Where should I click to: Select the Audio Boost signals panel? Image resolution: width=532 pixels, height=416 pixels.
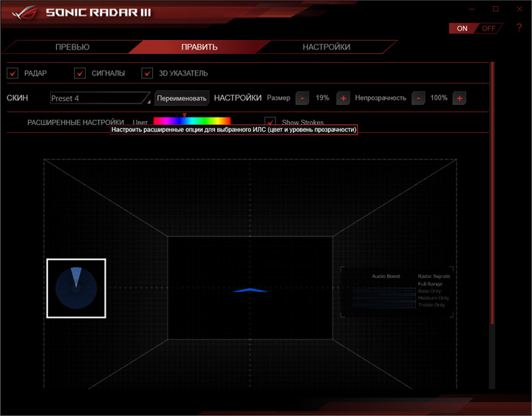(x=397, y=292)
